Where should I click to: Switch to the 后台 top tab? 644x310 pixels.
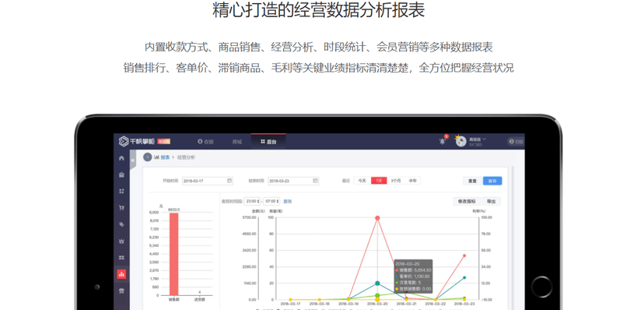[268, 142]
